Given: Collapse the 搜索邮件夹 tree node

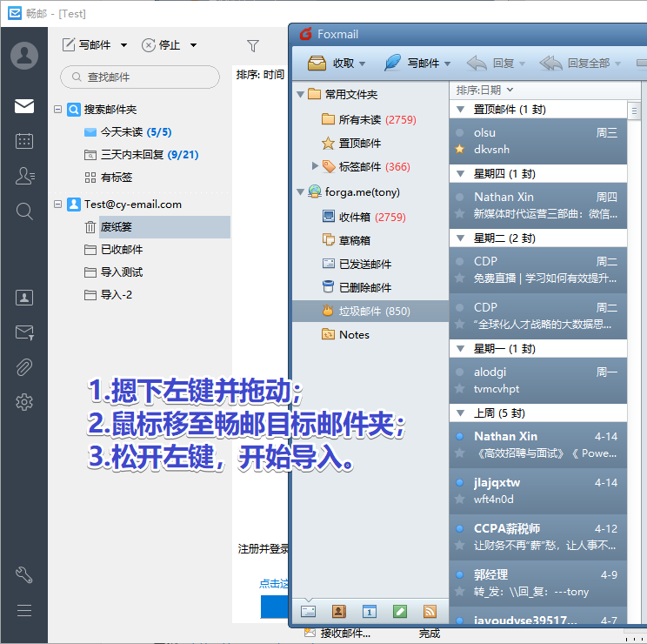Looking at the screenshot, I should tap(57, 109).
